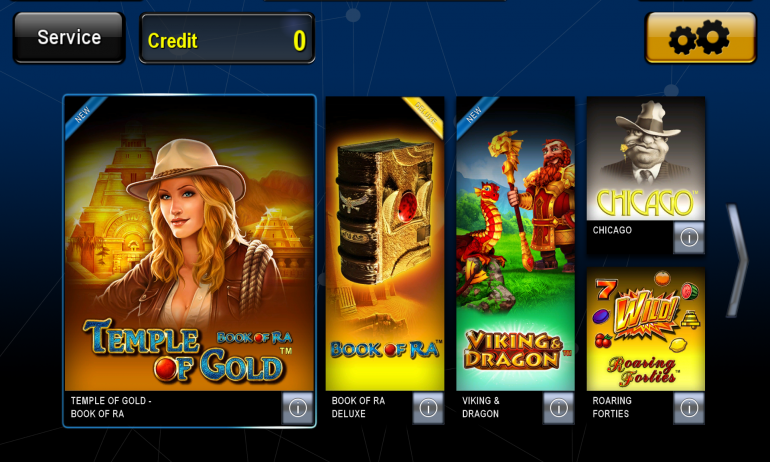Launch Book of Ra Deluxe thumbnail
770x462 pixels.
[385, 244]
